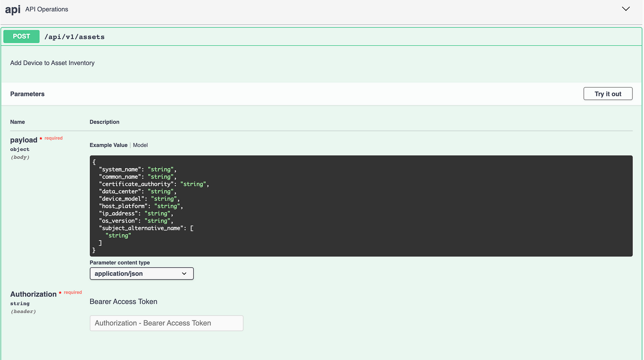Open the Parameter content type dropdown

(x=142, y=273)
